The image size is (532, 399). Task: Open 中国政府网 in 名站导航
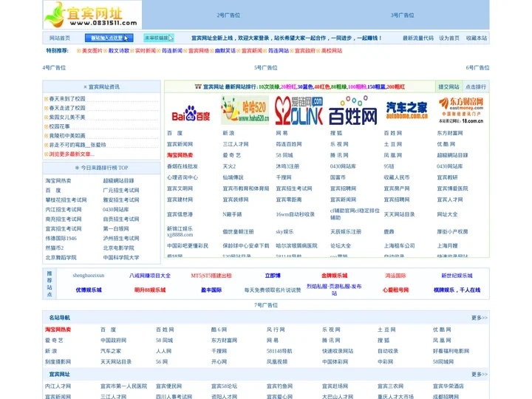tap(113, 341)
